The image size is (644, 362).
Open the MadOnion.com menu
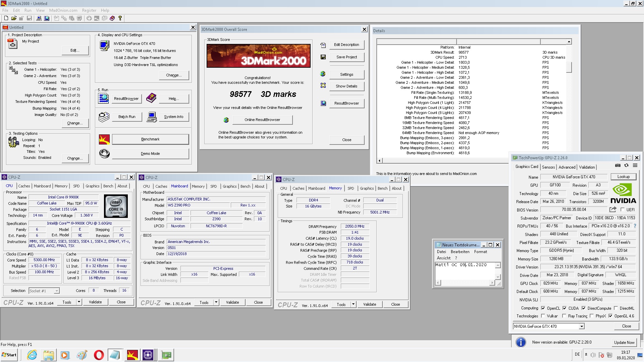[x=63, y=10]
